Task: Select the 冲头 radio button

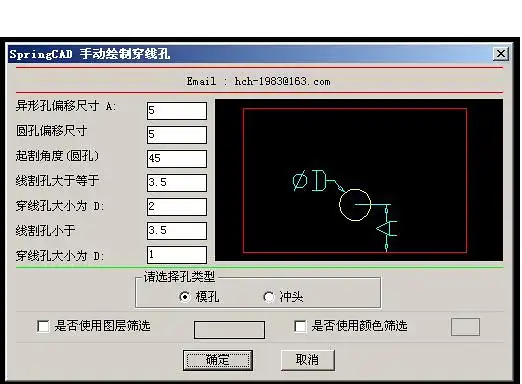Action: (x=269, y=296)
